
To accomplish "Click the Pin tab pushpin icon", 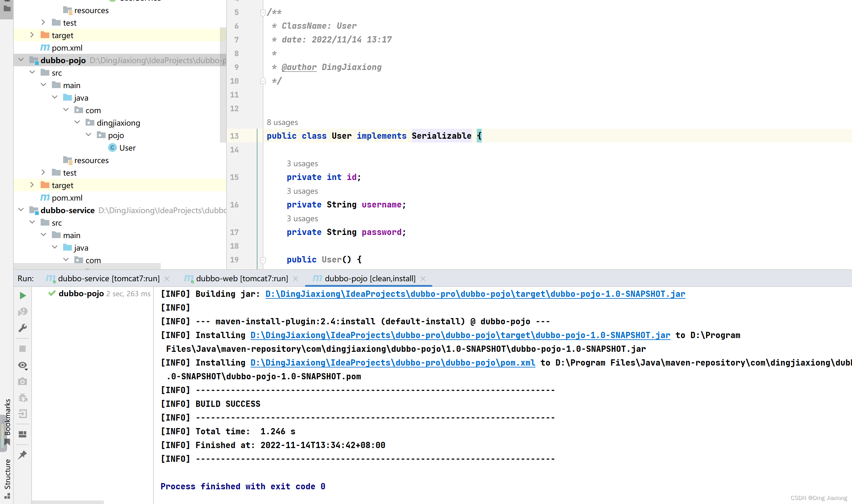I will tap(23, 454).
